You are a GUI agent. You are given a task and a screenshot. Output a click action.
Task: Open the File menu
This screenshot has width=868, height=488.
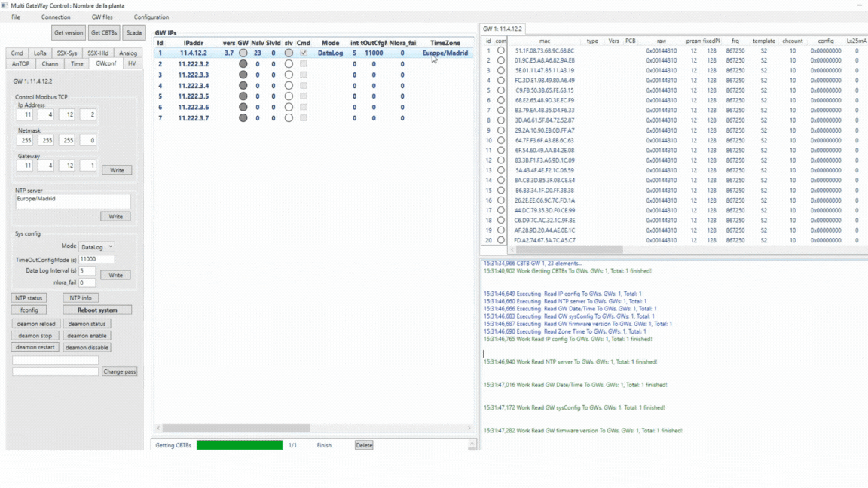16,17
